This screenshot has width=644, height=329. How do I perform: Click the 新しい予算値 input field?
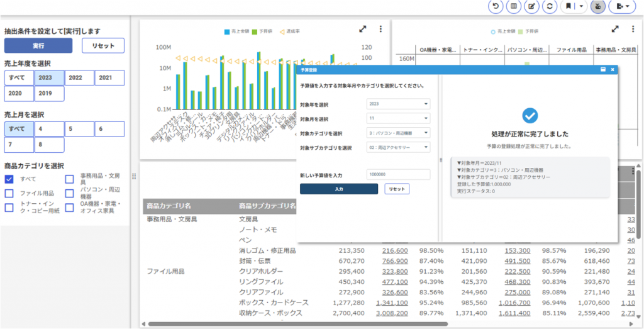[398, 175]
